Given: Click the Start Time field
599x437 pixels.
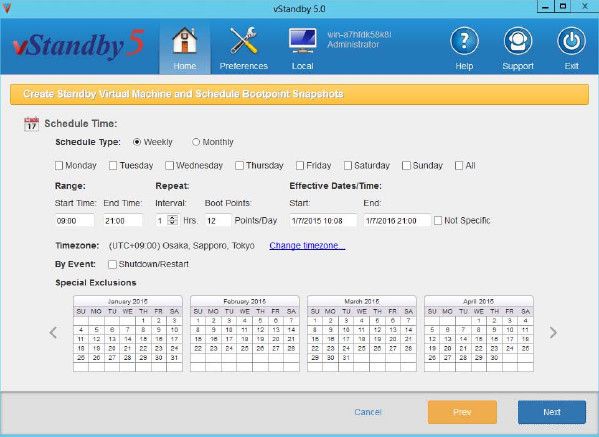Looking at the screenshot, I should pos(74,220).
